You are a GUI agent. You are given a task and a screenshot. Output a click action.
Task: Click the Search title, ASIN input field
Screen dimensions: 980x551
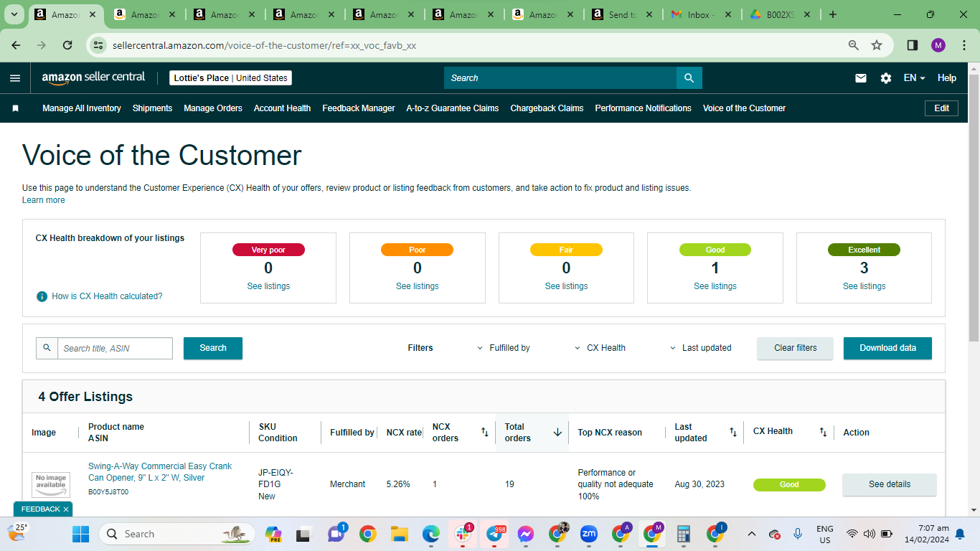coord(115,348)
